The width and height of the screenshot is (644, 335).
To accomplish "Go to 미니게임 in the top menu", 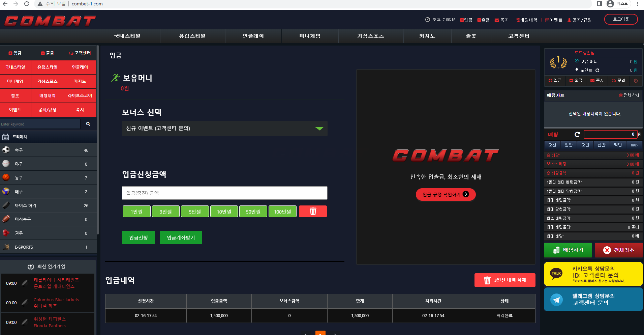I will 310,36.
